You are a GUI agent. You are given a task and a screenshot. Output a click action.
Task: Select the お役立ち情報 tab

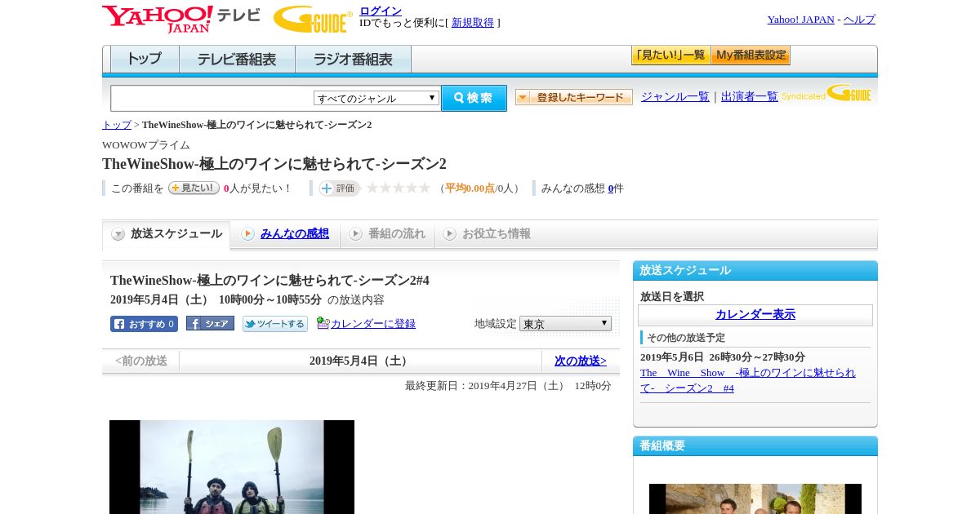click(x=487, y=234)
